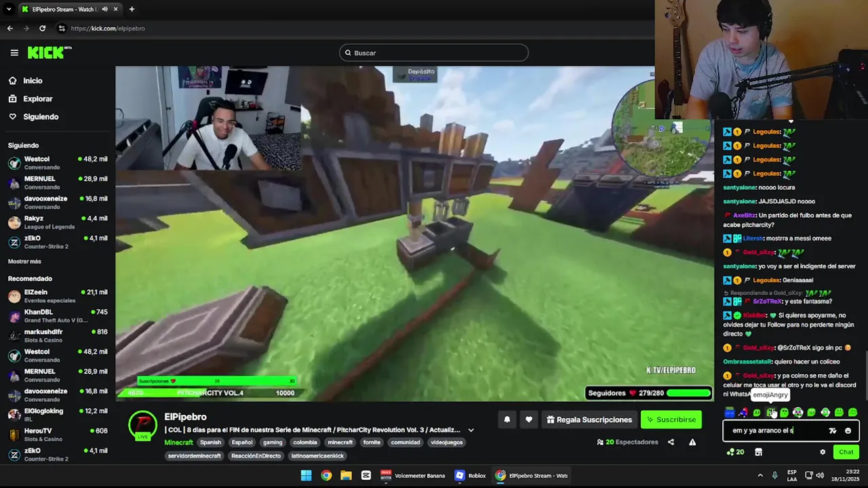868x488 pixels.
Task: Click the ReacciónEnDirecto tag
Action: [256, 456]
